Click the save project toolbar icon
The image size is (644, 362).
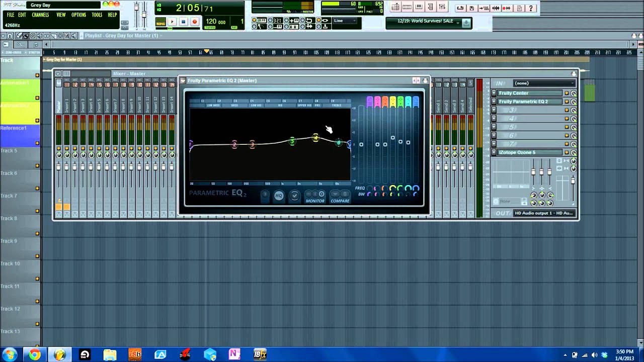[472, 8]
